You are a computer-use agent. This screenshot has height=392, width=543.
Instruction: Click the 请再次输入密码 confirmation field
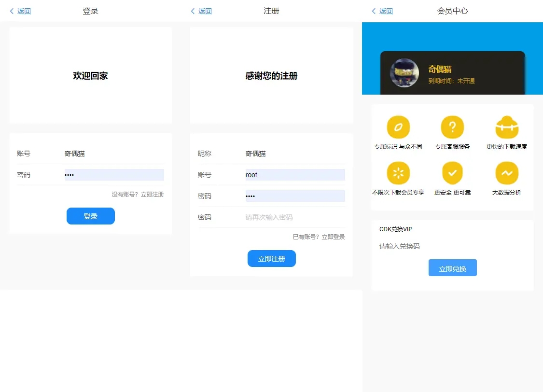tap(295, 217)
